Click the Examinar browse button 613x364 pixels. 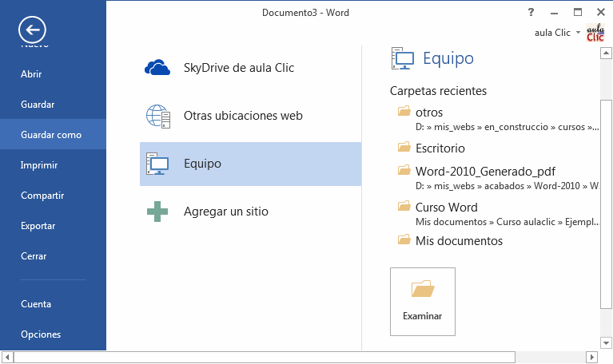click(423, 302)
